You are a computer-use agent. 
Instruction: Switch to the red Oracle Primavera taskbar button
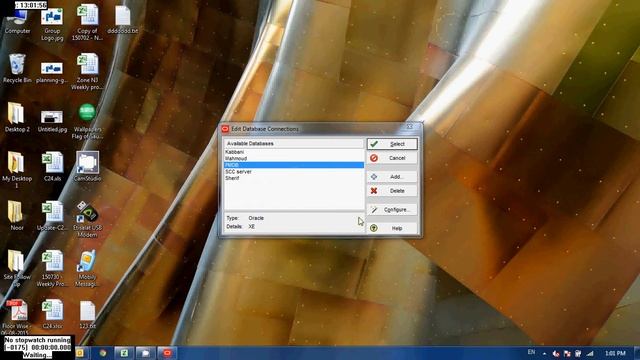click(x=167, y=353)
